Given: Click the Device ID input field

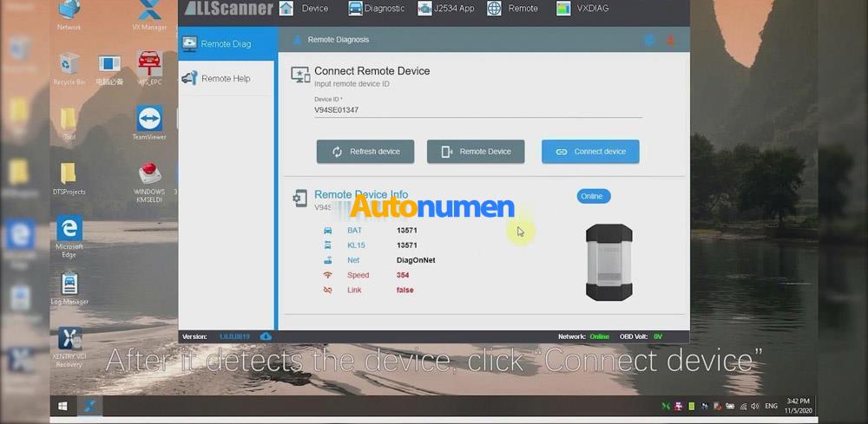Looking at the screenshot, I should click(478, 110).
